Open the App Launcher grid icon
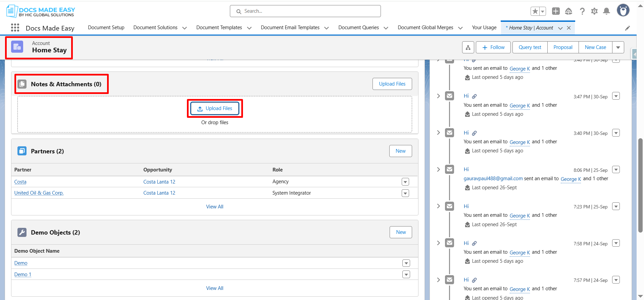The image size is (644, 300). click(15, 28)
